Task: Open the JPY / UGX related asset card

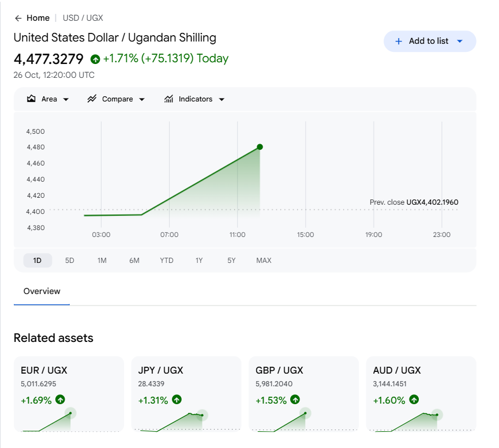Action: pyautogui.click(x=186, y=394)
